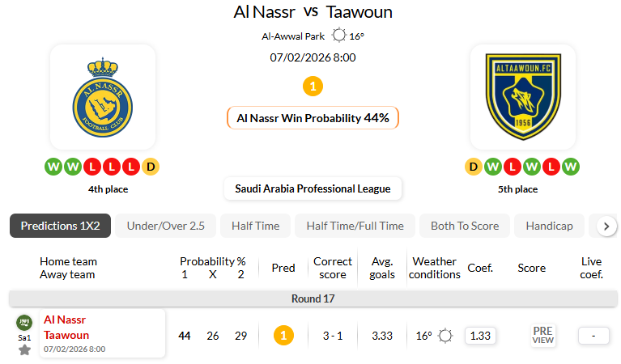This screenshot has width=621, height=364.
Task: Click the yellow prediction badge under date
Action: pos(313,86)
